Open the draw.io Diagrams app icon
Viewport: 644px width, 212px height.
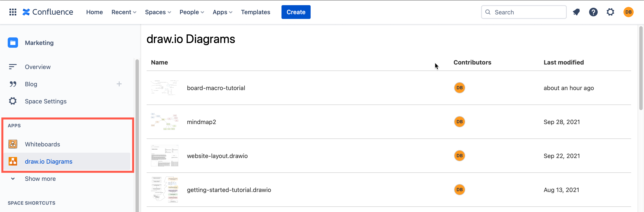point(13,161)
